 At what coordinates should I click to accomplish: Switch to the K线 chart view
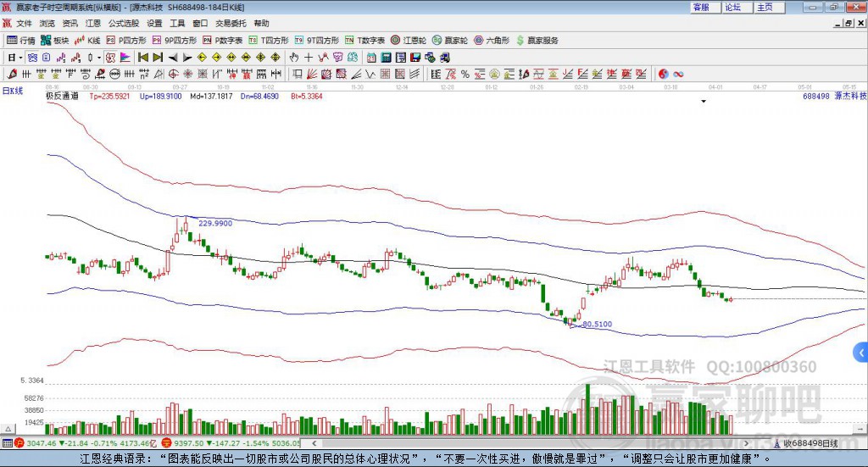pyautogui.click(x=88, y=41)
